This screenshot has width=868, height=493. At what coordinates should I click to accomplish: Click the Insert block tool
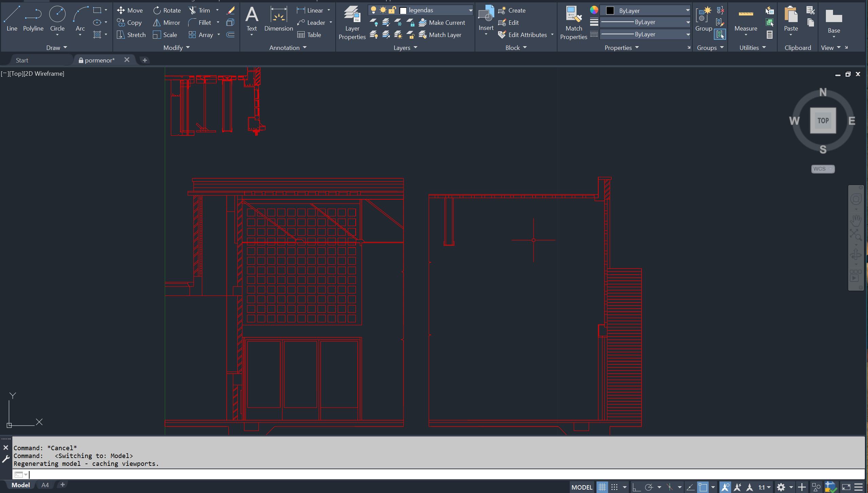(x=486, y=19)
